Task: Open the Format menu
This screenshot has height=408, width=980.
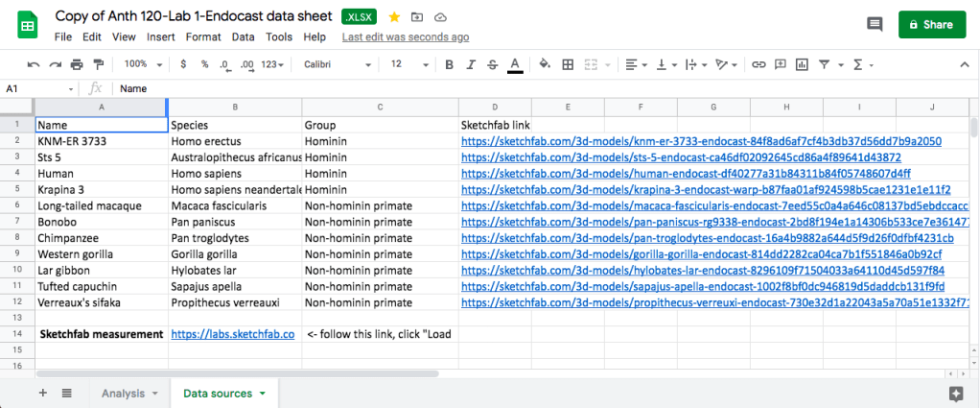Action: coord(202,36)
